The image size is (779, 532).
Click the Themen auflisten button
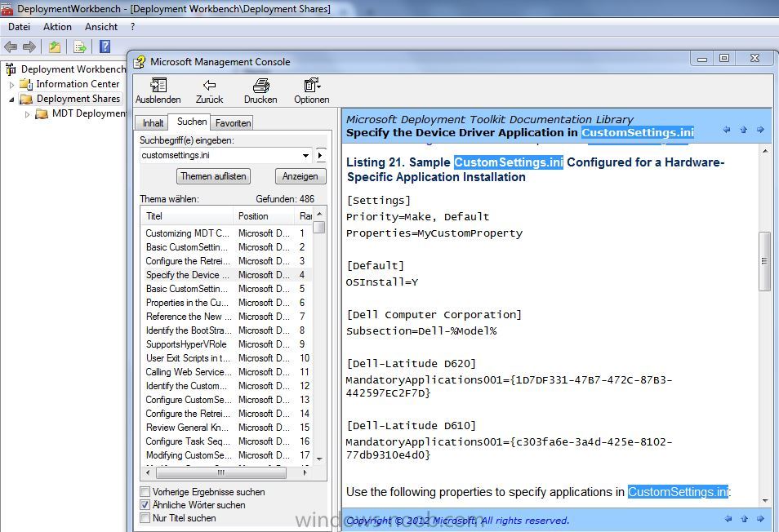(214, 176)
